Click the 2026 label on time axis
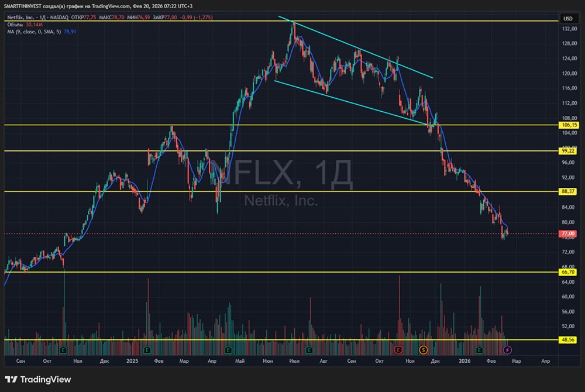 click(x=464, y=361)
